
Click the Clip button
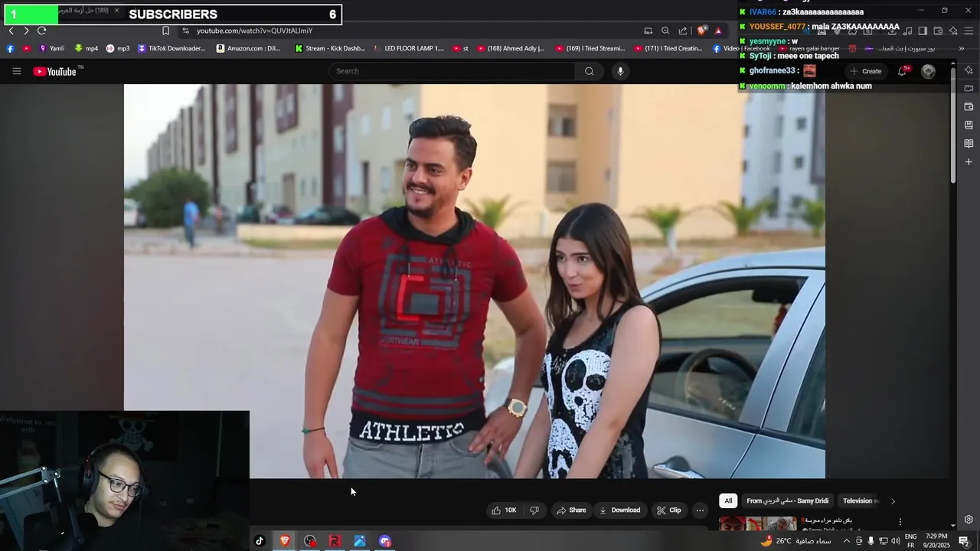coord(668,510)
